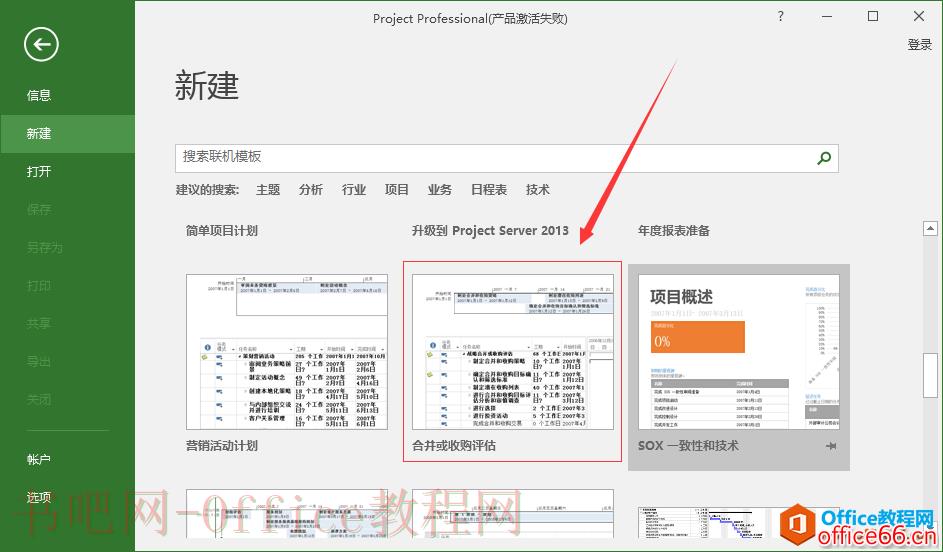Open 选项 settings
Screen dimensions: 943x552
pos(38,497)
